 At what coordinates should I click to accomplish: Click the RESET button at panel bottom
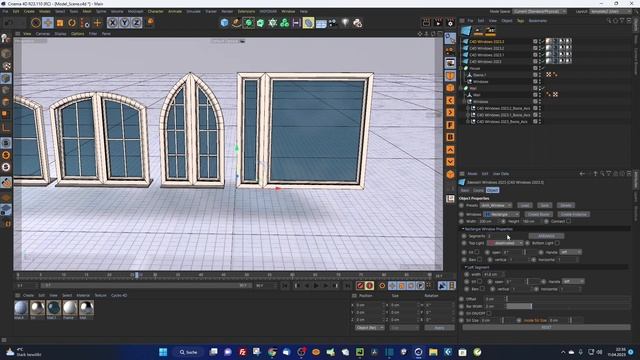pyautogui.click(x=546, y=327)
